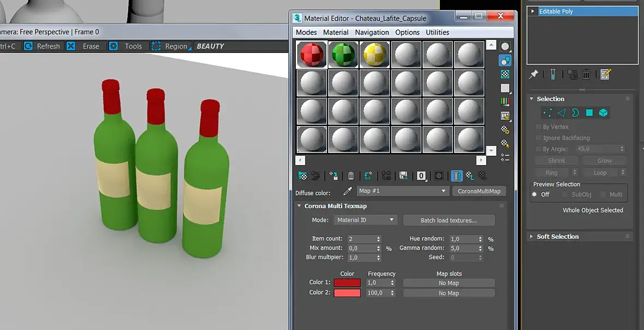Select the SubObj preview selection radio
Image resolution: width=644 pixels, height=330 pixels.
coord(564,195)
